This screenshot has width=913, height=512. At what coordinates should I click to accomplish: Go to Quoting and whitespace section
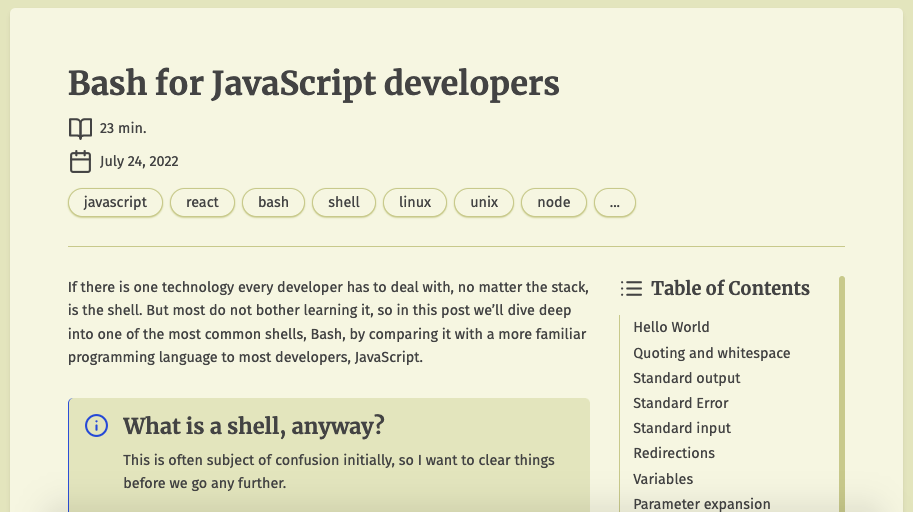712,353
